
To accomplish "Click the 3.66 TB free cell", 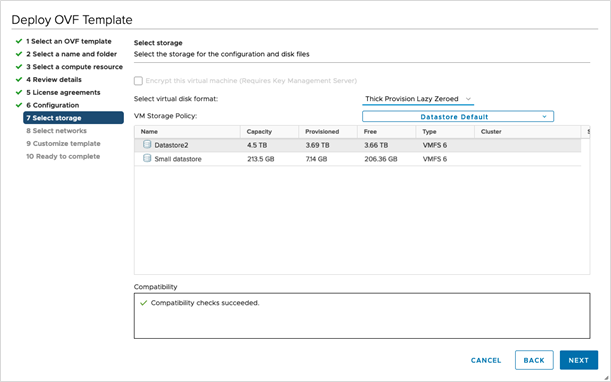I will coord(376,145).
